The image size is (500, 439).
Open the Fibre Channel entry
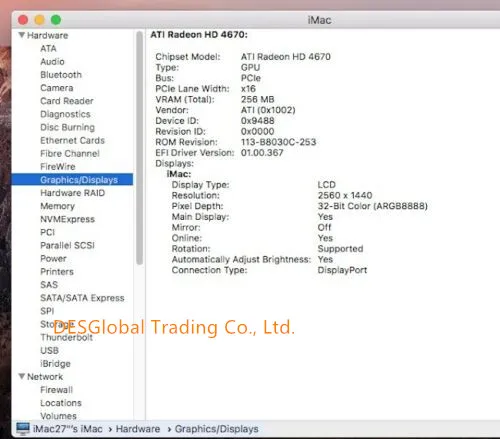tap(70, 154)
